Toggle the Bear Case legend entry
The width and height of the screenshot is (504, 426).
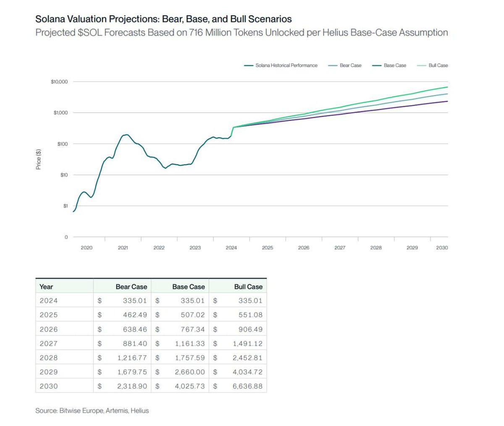pyautogui.click(x=344, y=66)
